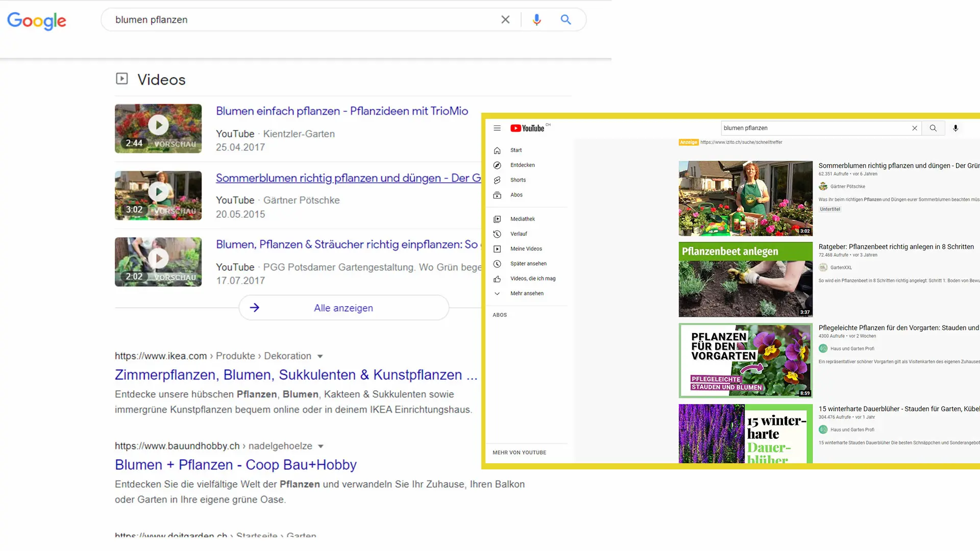Image resolution: width=980 pixels, height=551 pixels.
Task: Click the Später ansehen clock icon
Action: (497, 264)
